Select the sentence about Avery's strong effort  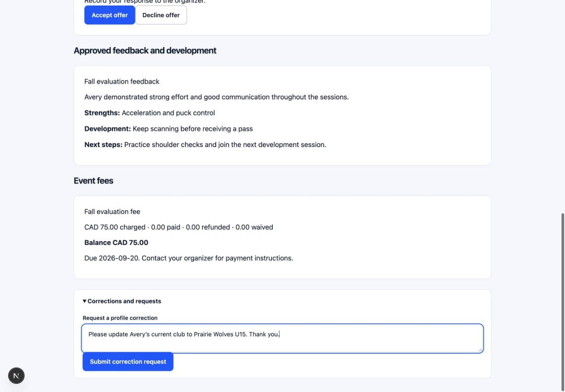[217, 97]
